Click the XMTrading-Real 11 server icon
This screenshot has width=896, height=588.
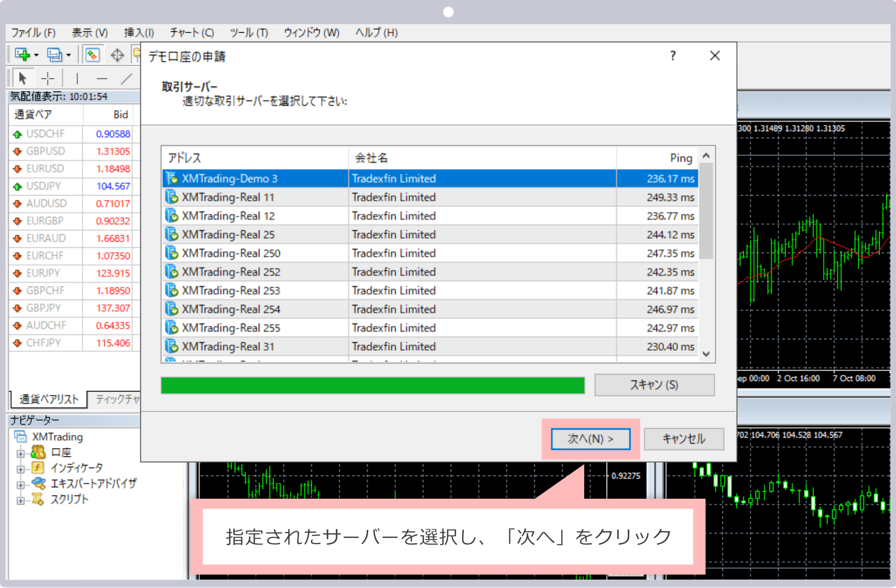(x=172, y=197)
